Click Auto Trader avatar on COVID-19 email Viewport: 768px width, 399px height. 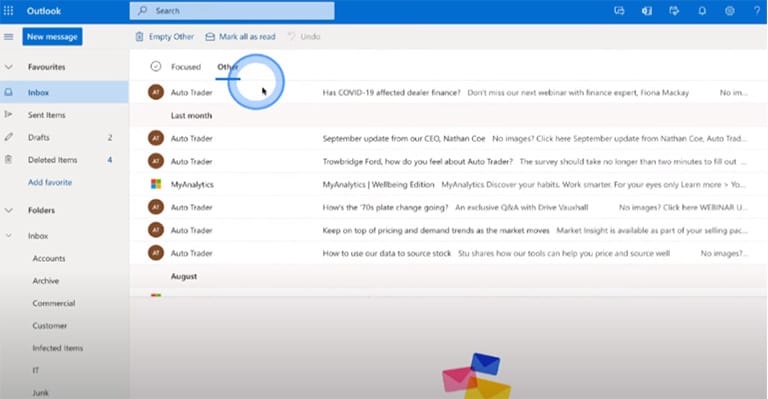(156, 92)
